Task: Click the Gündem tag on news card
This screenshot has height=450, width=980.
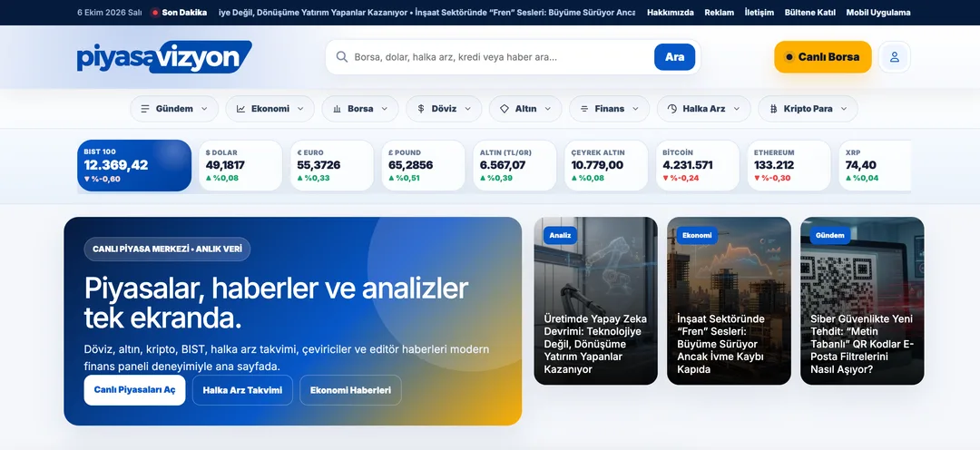Action: (x=830, y=236)
